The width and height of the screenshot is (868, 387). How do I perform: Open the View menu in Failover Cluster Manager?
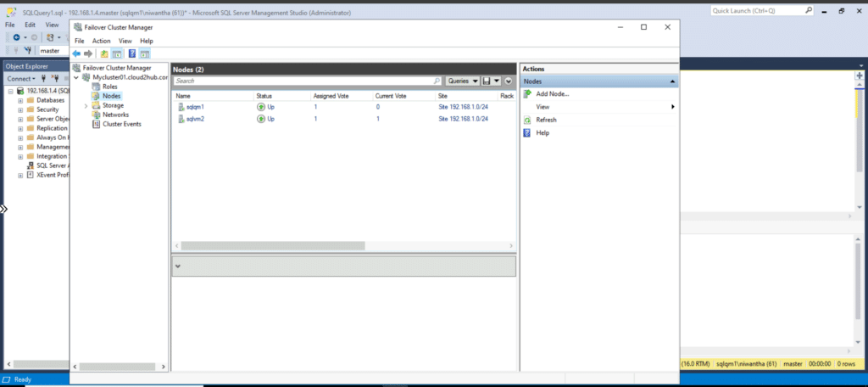click(125, 41)
